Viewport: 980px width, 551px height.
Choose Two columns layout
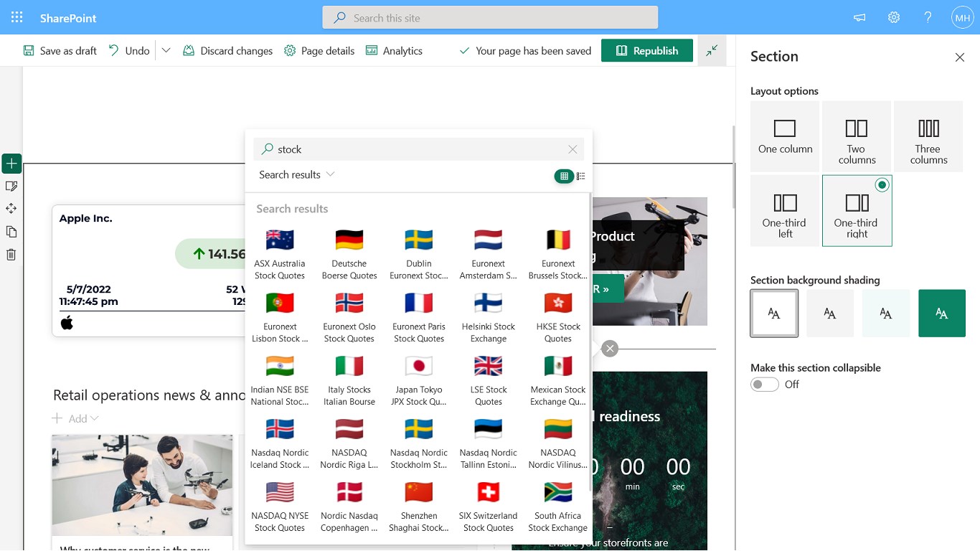point(857,136)
